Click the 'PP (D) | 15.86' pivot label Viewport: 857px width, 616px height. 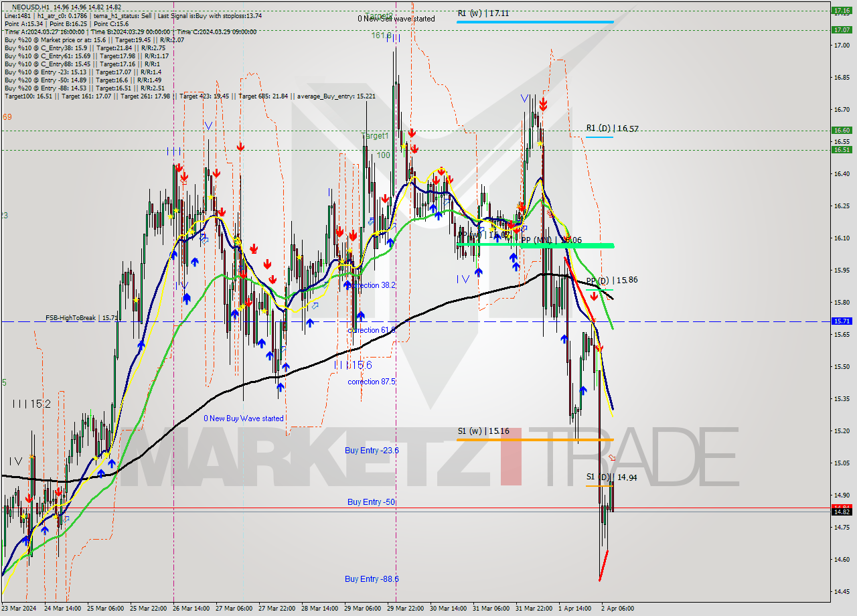tap(611, 281)
